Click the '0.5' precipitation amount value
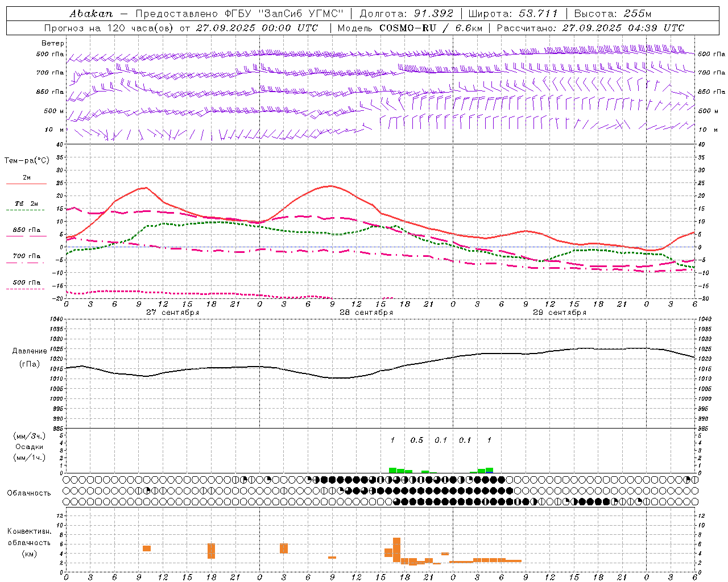The image size is (728, 582). 417,440
